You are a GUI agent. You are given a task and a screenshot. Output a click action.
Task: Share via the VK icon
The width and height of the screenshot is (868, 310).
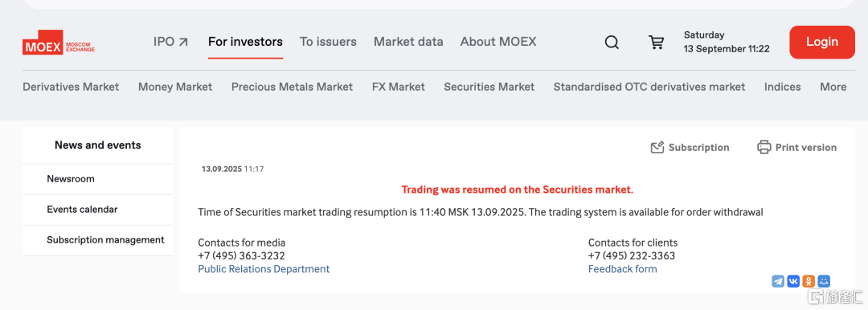[x=793, y=281]
